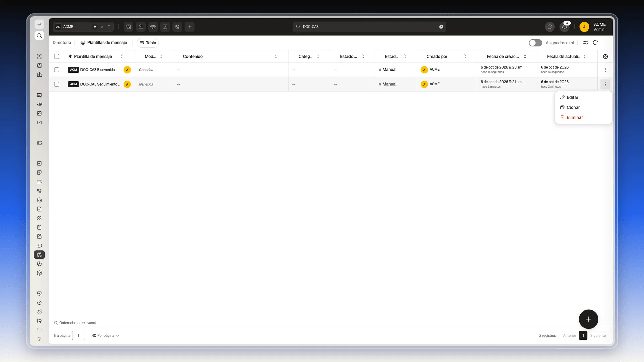
Task: Open the stopwatch icon in the sidebar
Action: 39,303
